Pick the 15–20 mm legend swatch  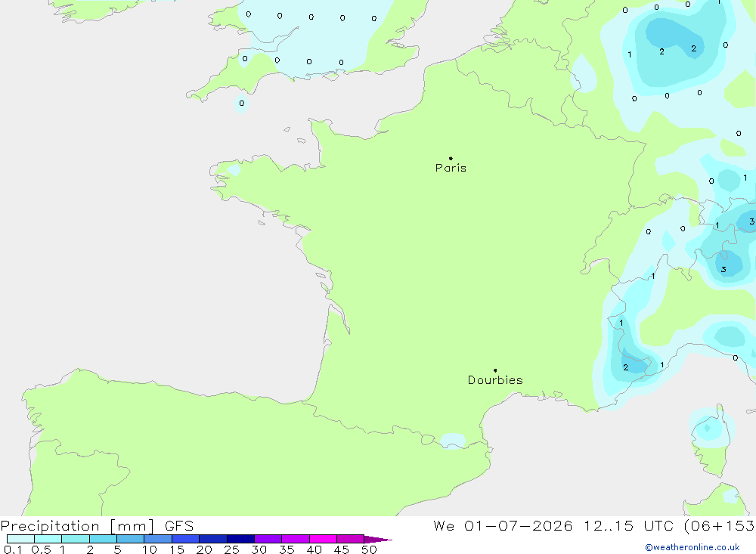(x=186, y=539)
